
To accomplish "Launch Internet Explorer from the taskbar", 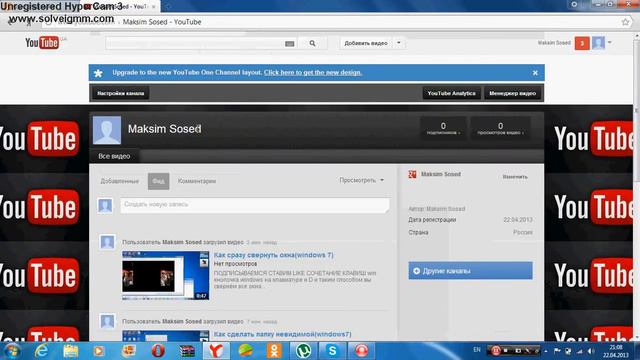I will [42, 351].
